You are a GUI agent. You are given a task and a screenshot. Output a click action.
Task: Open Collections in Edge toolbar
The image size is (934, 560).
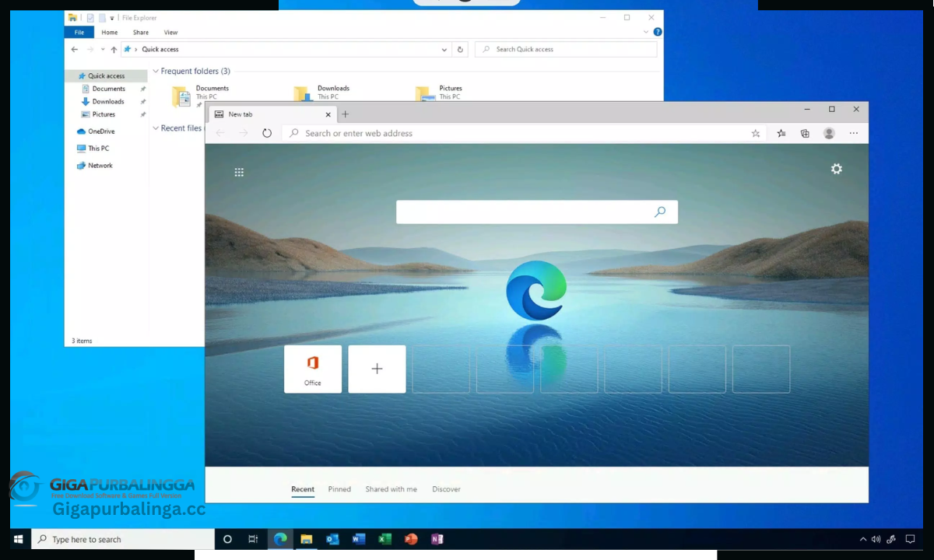(806, 134)
